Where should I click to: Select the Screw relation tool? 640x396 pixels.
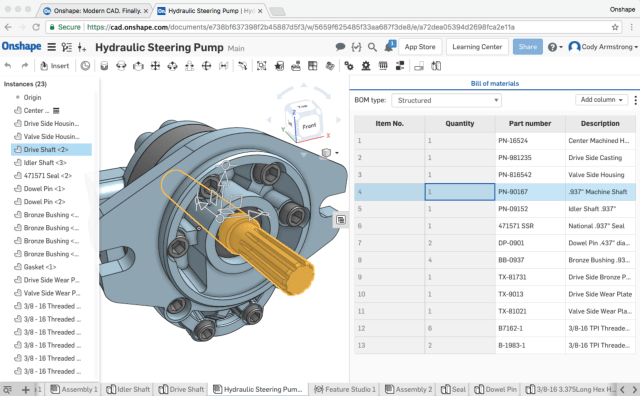pyautogui.click(x=383, y=66)
